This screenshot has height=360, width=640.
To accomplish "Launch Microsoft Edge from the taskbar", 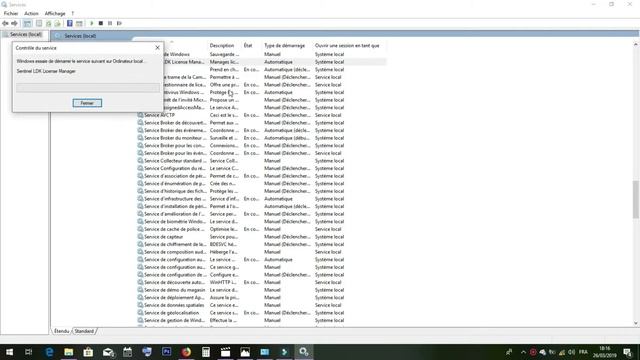I will pyautogui.click(x=49, y=352).
